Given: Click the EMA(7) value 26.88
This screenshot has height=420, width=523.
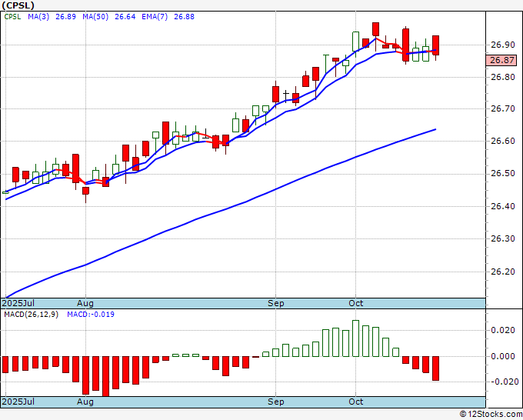Looking at the screenshot, I should (184, 17).
